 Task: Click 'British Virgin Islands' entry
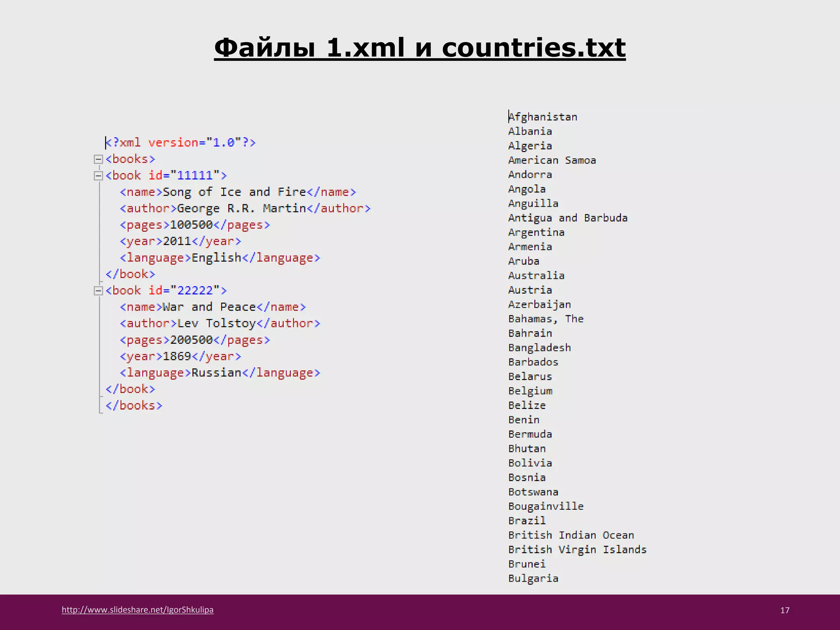pos(577,550)
